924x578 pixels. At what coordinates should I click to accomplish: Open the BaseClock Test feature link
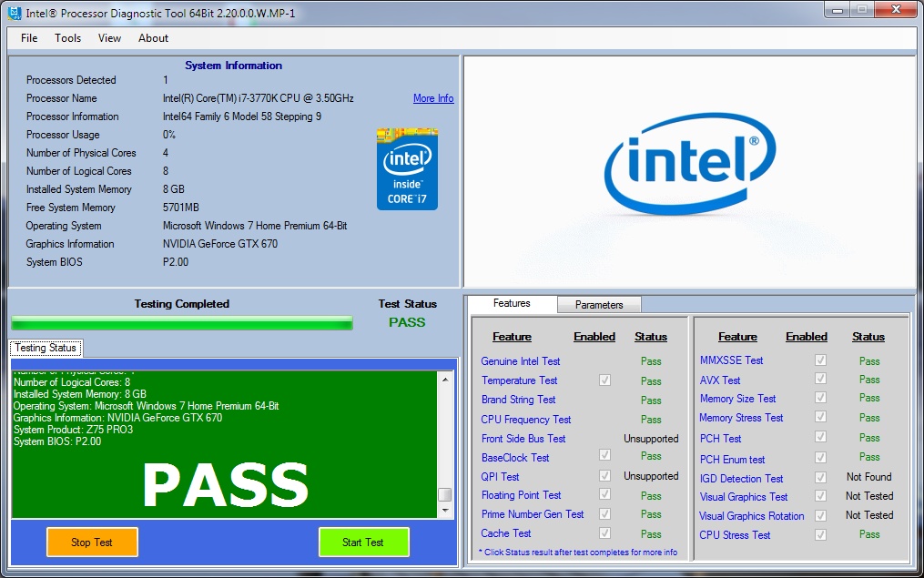click(515, 458)
